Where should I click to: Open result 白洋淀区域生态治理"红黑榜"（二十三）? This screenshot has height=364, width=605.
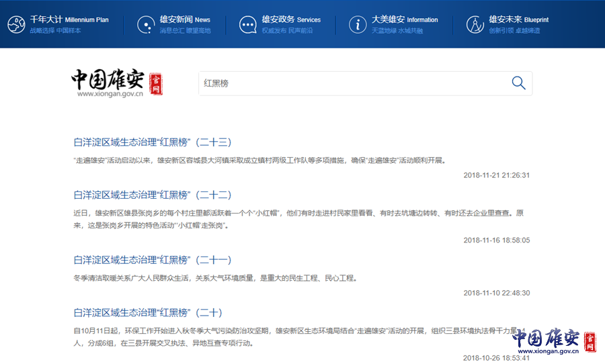click(153, 142)
